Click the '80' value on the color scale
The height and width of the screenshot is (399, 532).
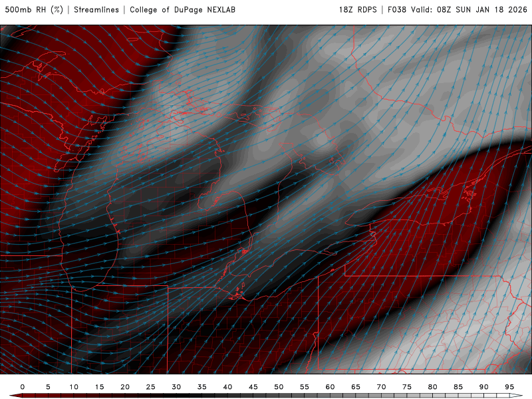pos(433,387)
